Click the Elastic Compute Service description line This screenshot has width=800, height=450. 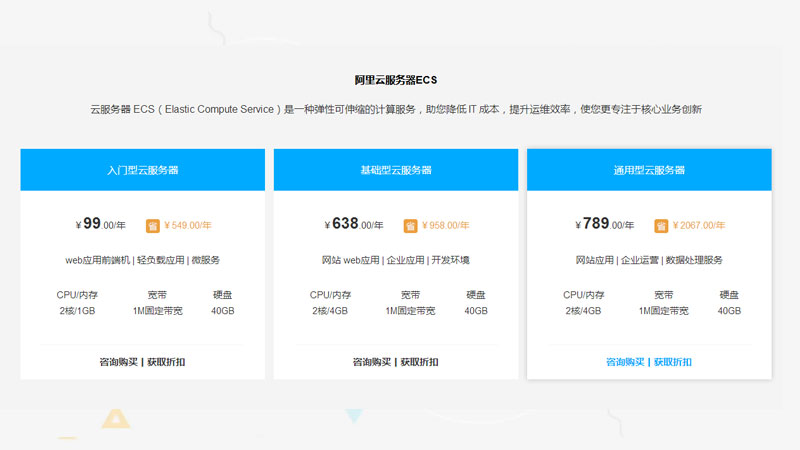click(396, 109)
